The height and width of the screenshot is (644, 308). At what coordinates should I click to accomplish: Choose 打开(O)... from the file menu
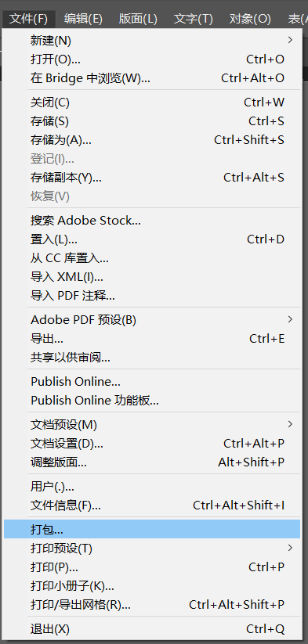(x=152, y=59)
